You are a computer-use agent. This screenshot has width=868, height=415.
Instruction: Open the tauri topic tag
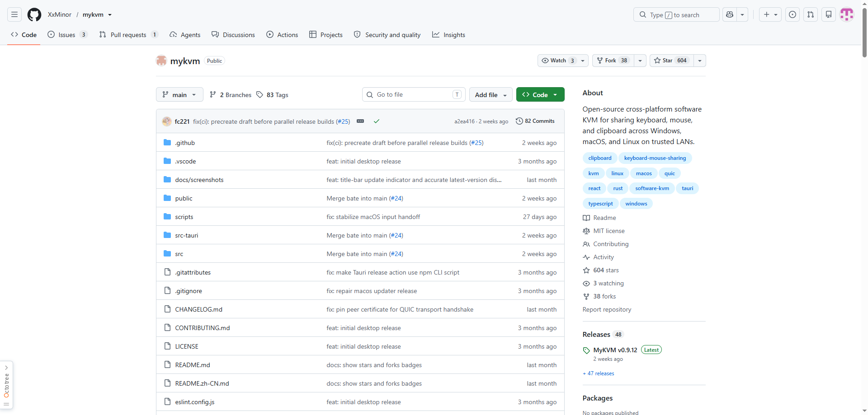coord(687,188)
